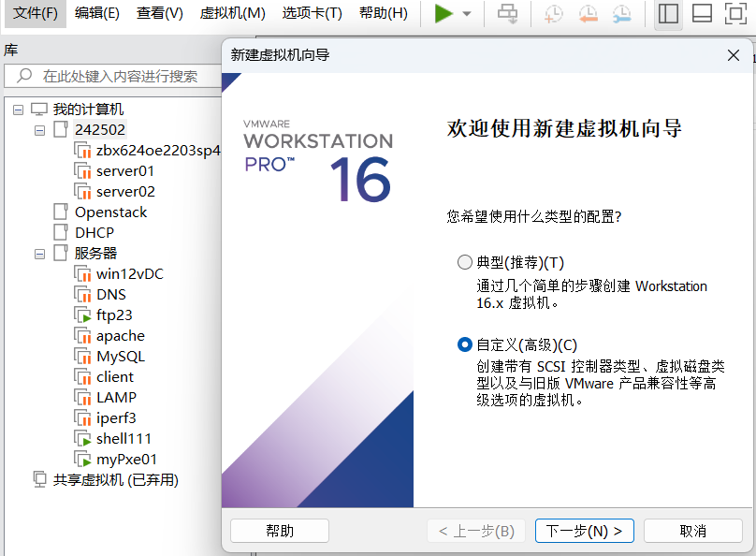Open the 文件(F) menu
The width and height of the screenshot is (756, 556).
point(36,13)
